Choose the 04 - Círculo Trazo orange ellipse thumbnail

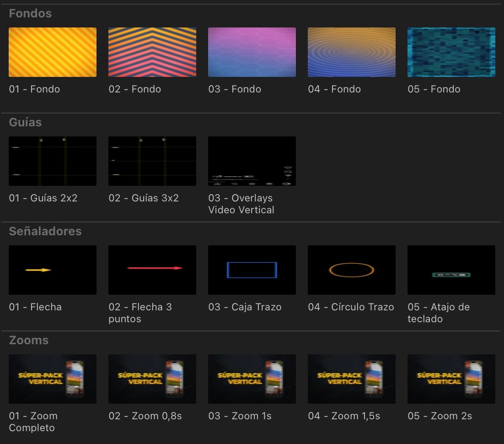point(352,270)
